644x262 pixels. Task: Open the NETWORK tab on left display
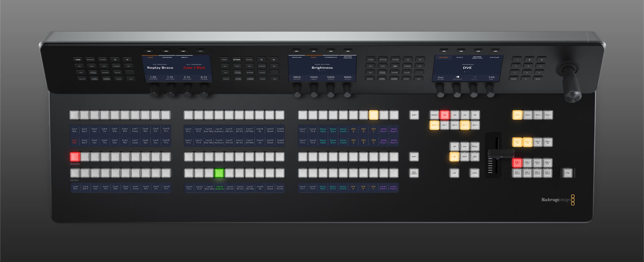pos(167,57)
